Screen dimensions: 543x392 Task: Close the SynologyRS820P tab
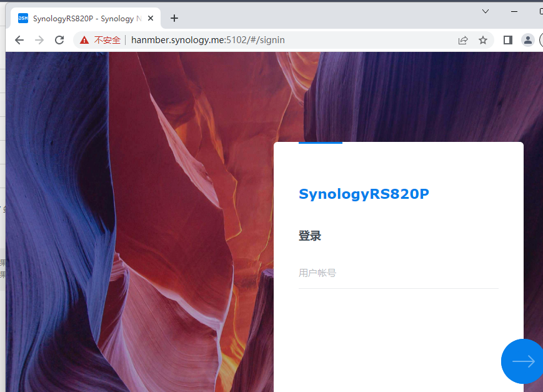[151, 18]
